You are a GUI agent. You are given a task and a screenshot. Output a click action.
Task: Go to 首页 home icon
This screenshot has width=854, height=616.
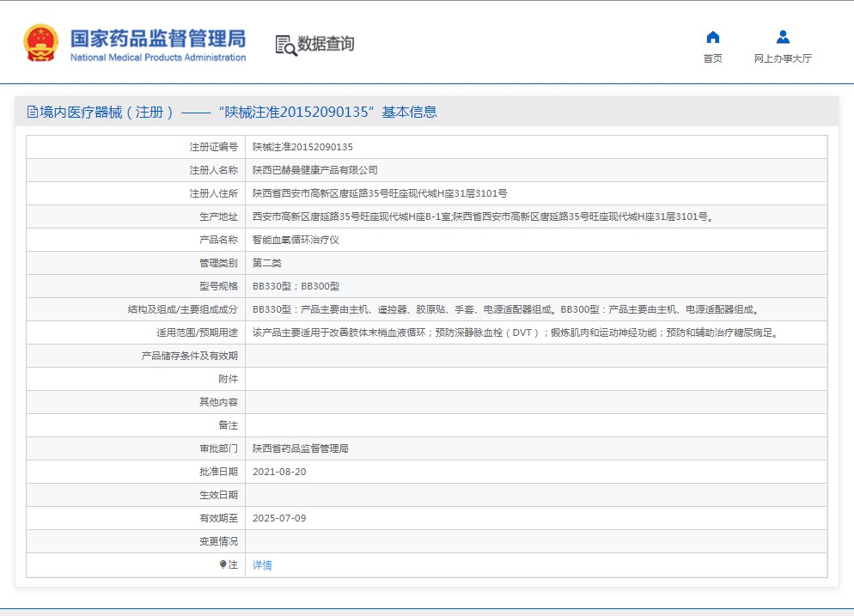point(712,37)
